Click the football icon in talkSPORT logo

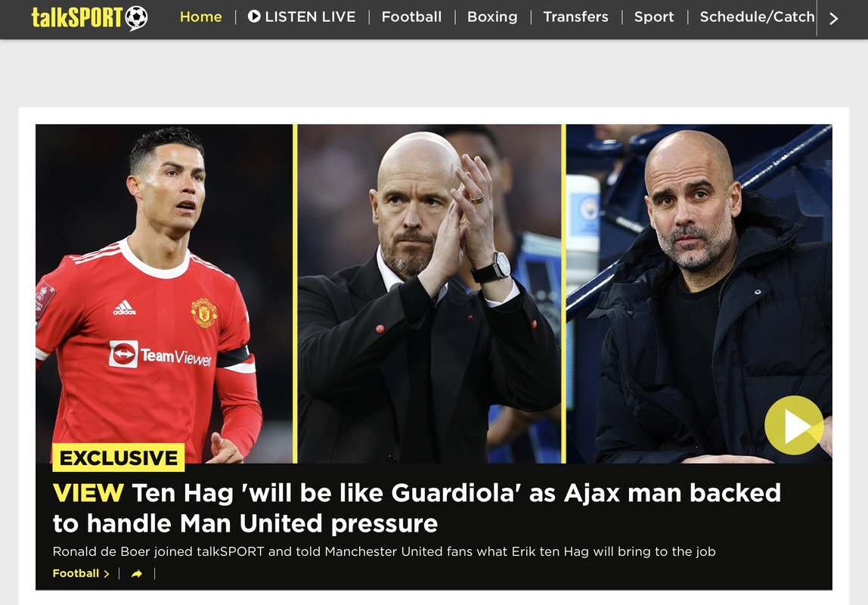[x=136, y=17]
